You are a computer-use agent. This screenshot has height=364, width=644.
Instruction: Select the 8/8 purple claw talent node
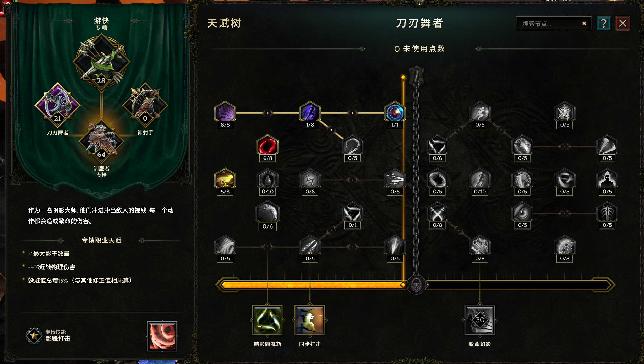225,112
